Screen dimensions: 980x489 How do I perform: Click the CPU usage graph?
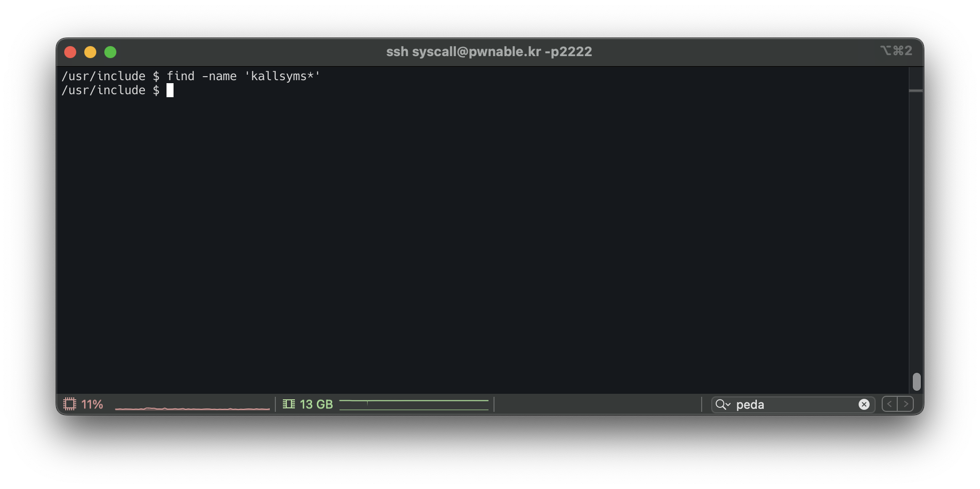192,406
